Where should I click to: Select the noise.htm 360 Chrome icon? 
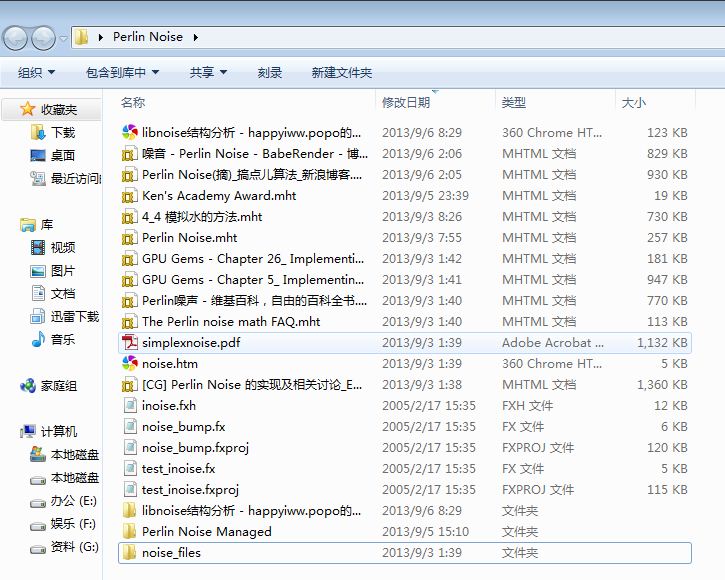(x=130, y=363)
